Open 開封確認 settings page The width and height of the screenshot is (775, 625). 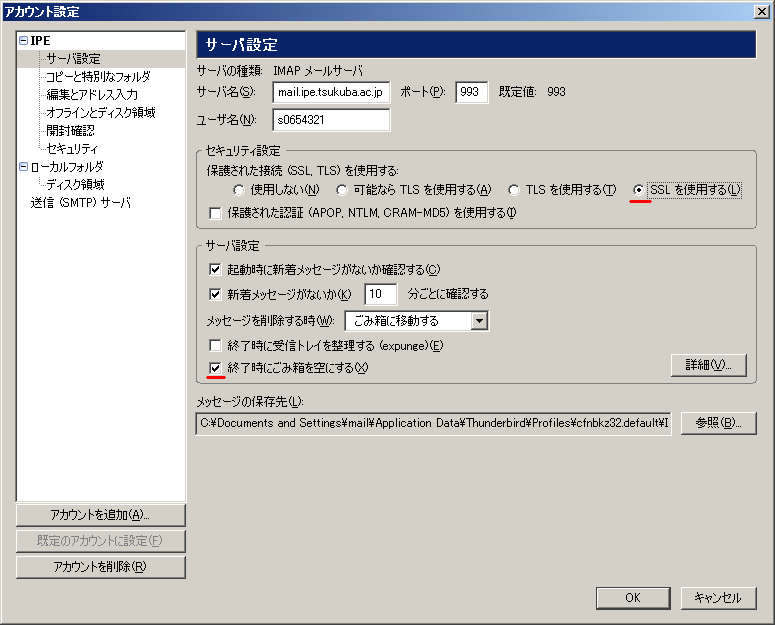click(70, 131)
